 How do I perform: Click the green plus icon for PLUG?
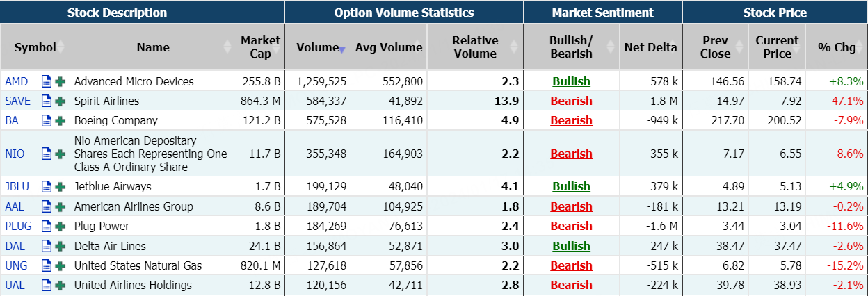[61, 226]
